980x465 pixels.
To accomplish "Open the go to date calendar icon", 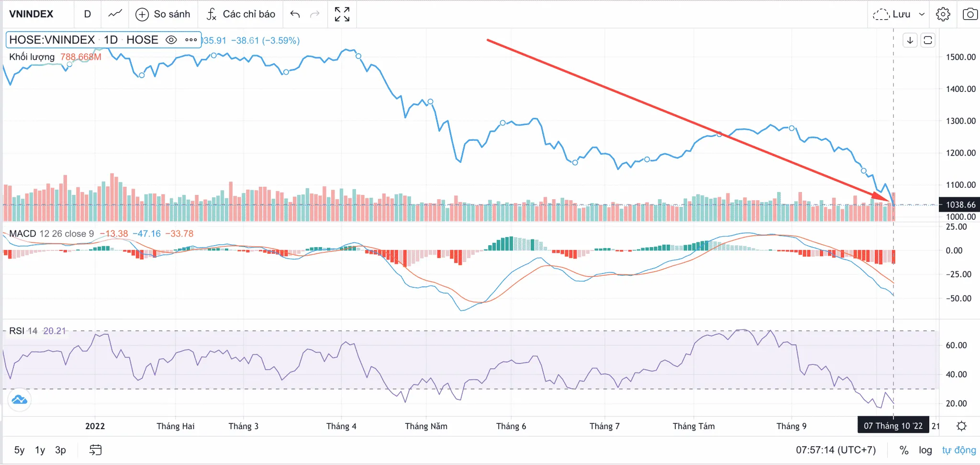I will tap(96, 450).
